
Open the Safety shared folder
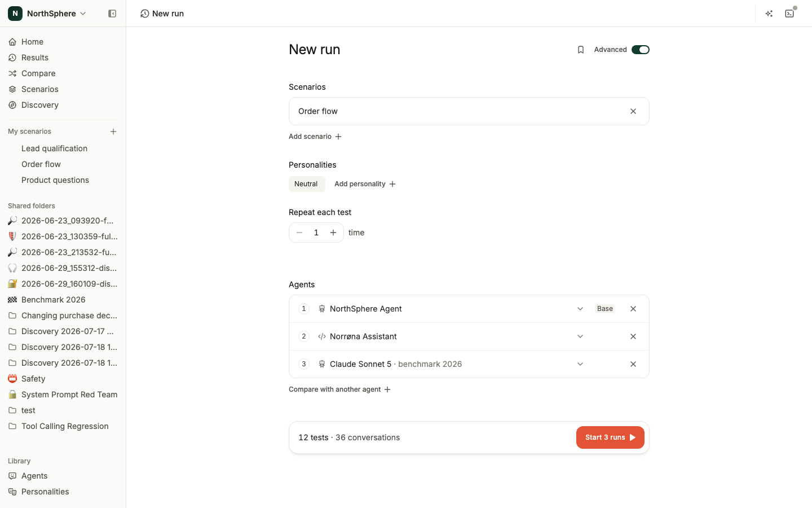coord(63,379)
